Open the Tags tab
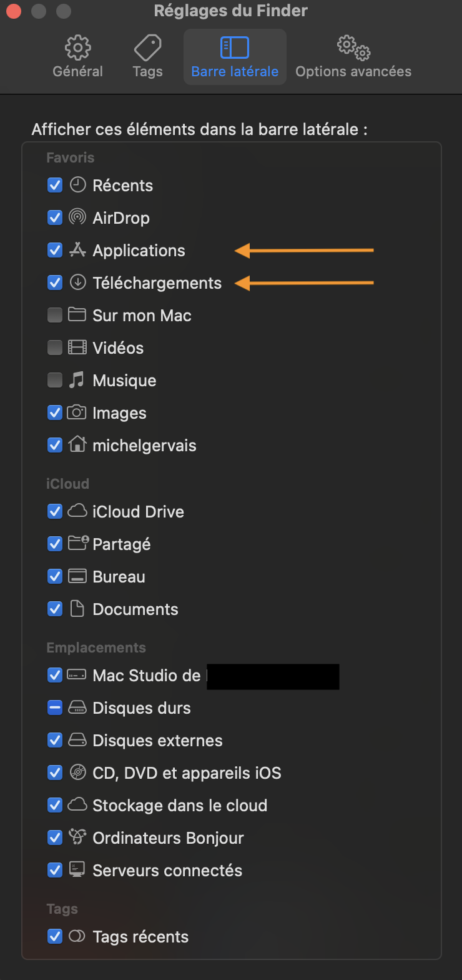462x980 pixels. point(147,57)
